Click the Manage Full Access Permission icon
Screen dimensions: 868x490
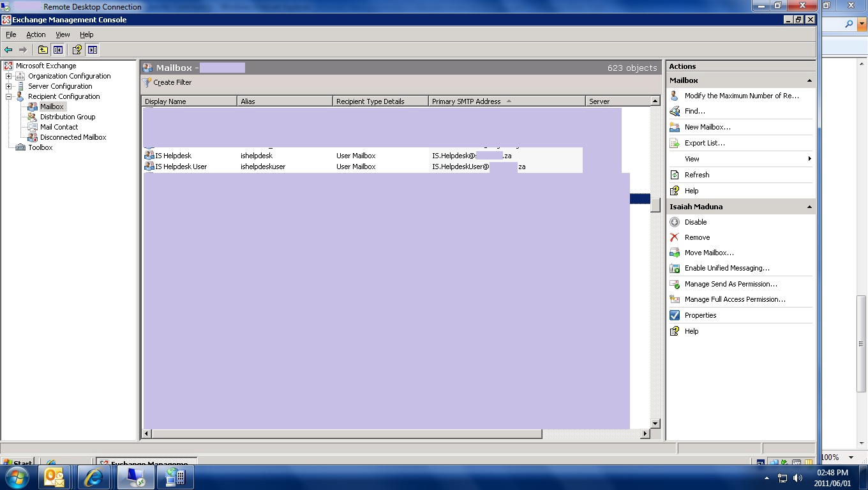[675, 299]
